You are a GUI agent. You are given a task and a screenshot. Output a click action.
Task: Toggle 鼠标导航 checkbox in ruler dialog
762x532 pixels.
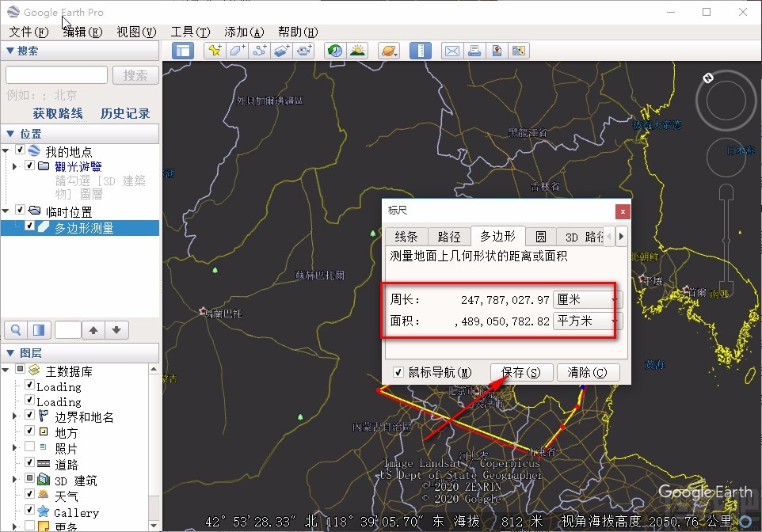point(398,372)
